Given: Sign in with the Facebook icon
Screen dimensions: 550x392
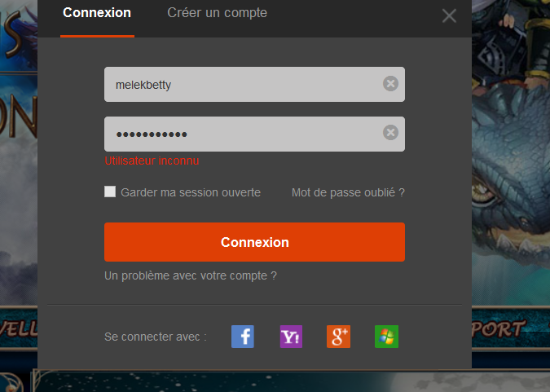Looking at the screenshot, I should 243,337.
